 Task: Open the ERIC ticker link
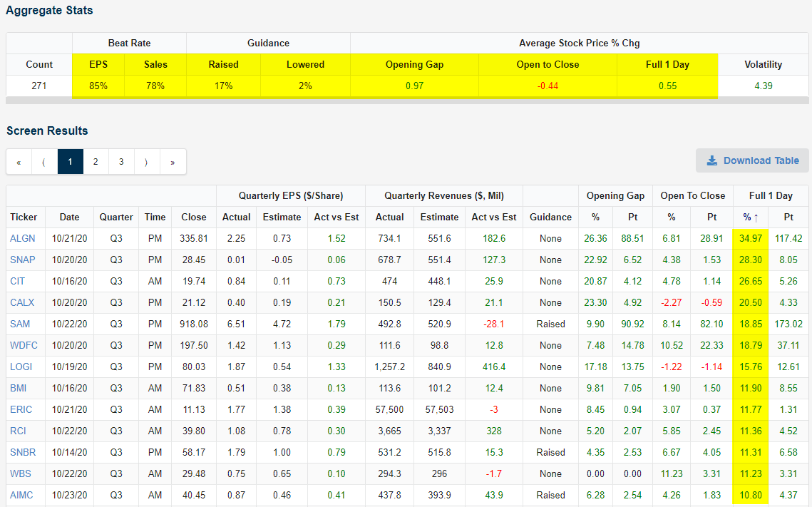21,409
